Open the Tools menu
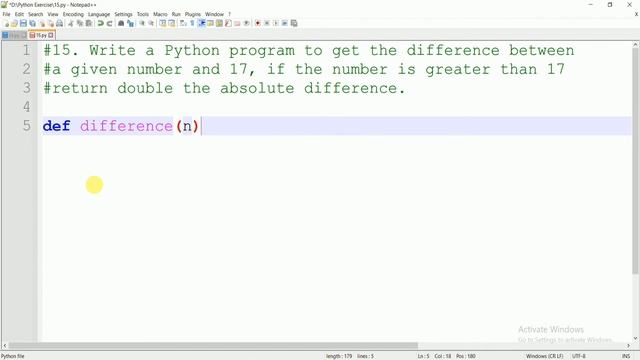The height and width of the screenshot is (360, 640). [143, 14]
